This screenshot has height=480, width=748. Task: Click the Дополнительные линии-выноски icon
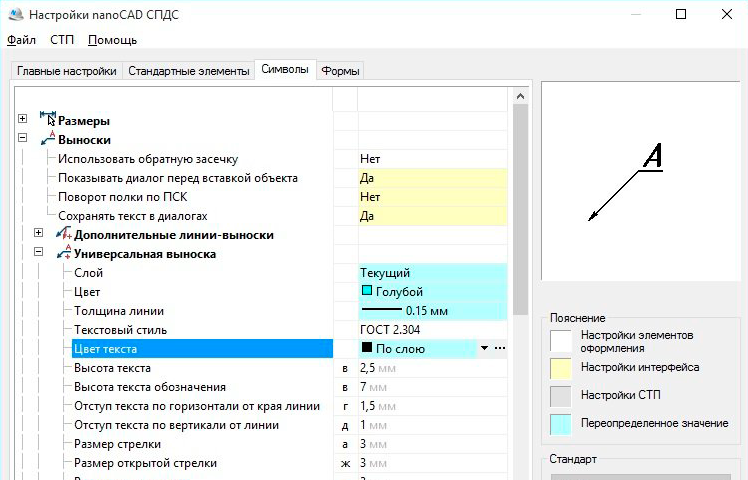pyautogui.click(x=64, y=233)
